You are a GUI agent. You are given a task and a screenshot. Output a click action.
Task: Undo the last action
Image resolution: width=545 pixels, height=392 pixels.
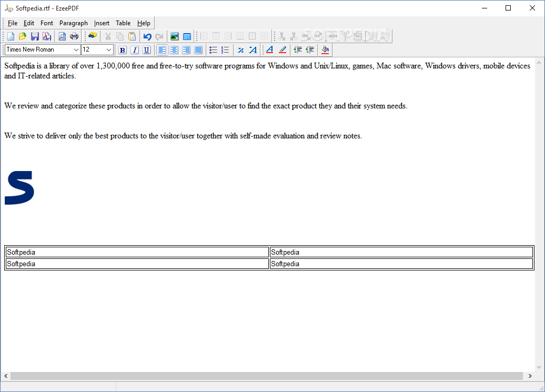(147, 36)
